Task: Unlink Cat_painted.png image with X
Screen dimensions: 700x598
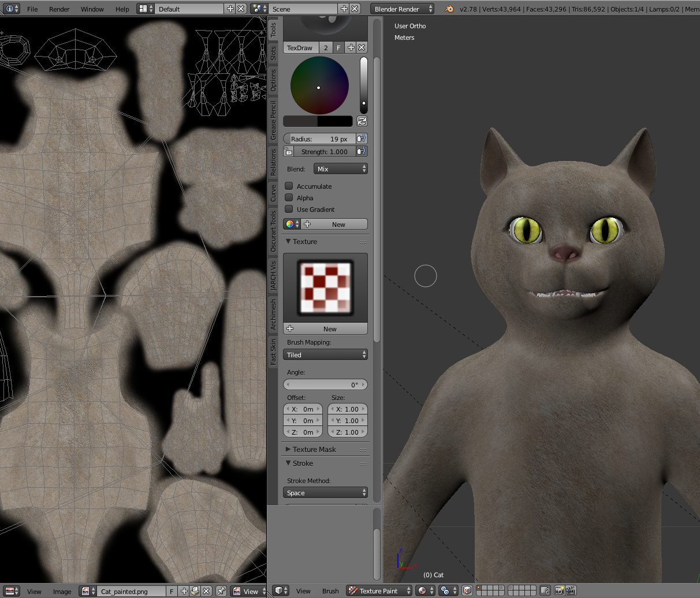Action: pyautogui.click(x=206, y=591)
